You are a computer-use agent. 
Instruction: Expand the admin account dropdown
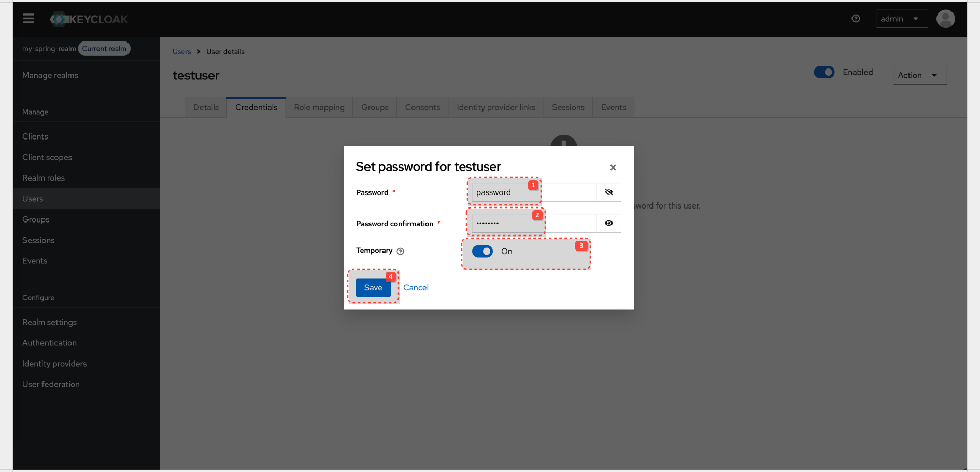pyautogui.click(x=902, y=18)
